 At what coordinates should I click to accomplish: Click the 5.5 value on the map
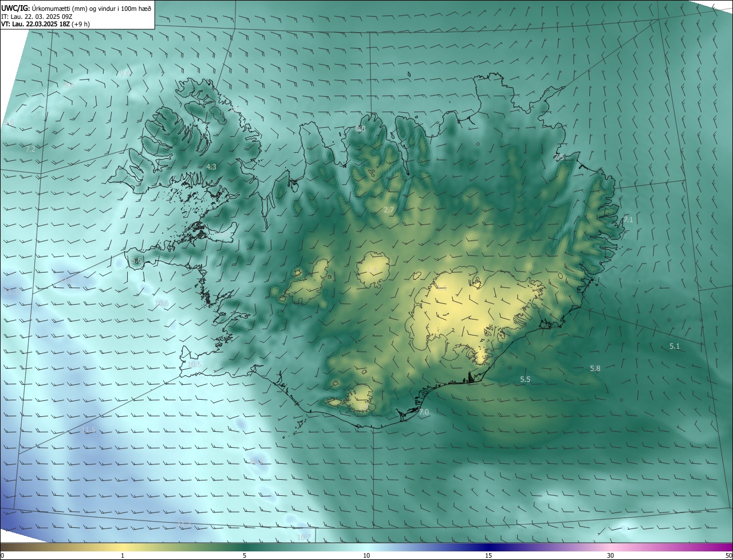(x=525, y=380)
